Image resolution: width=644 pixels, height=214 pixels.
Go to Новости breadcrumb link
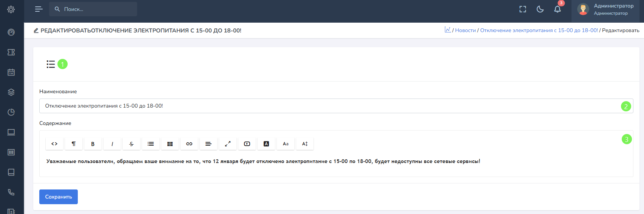click(x=465, y=31)
